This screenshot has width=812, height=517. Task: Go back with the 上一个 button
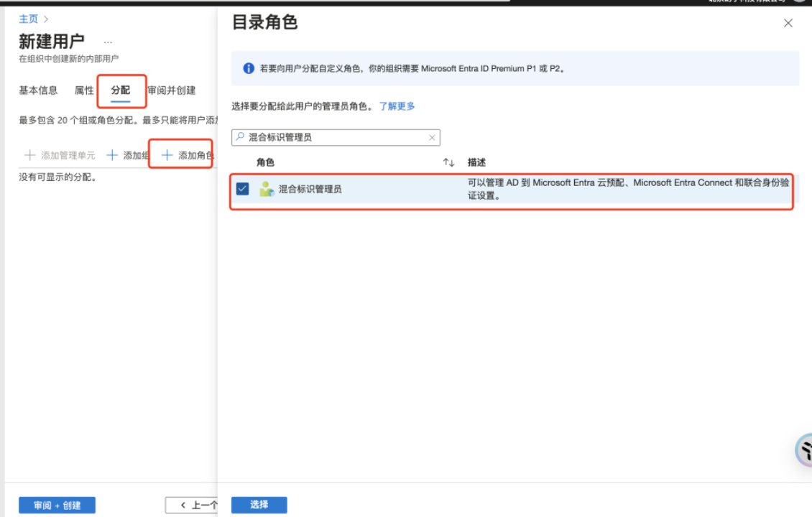pos(192,505)
